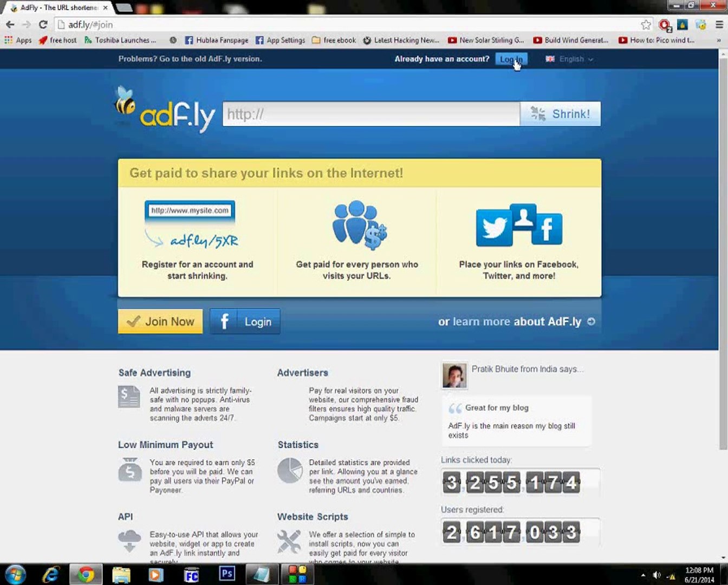Open the 'Latest Hacking New...' bookmark

(401, 40)
